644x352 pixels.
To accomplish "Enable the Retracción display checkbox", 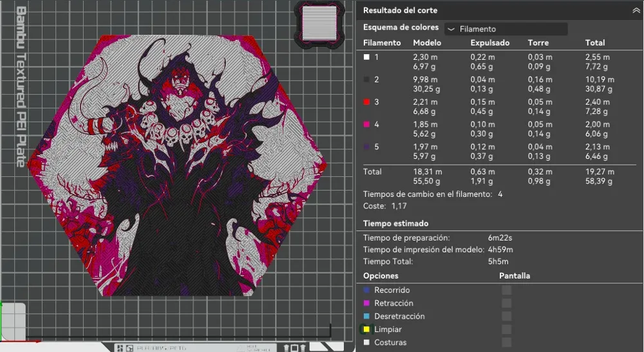I will (506, 303).
